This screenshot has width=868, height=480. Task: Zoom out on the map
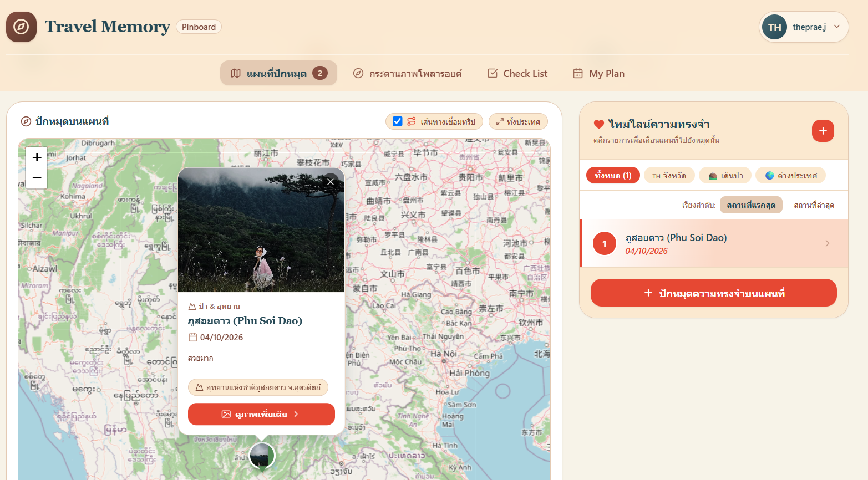37,178
